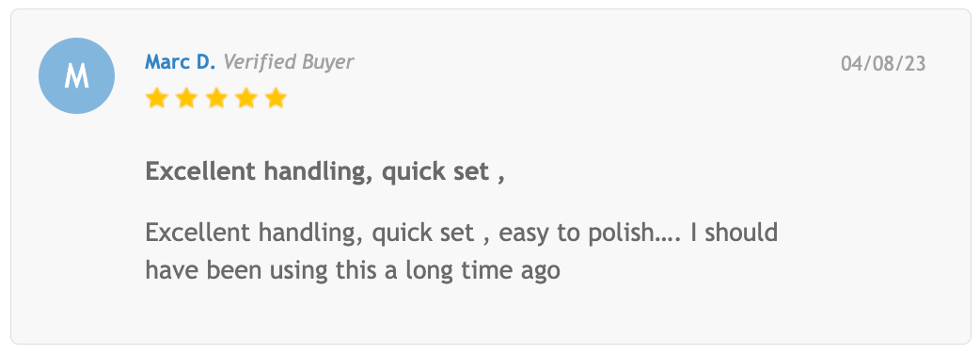This screenshot has width=980, height=354.
Task: Click the word 'Buyer' in gray italics
Action: (328, 62)
